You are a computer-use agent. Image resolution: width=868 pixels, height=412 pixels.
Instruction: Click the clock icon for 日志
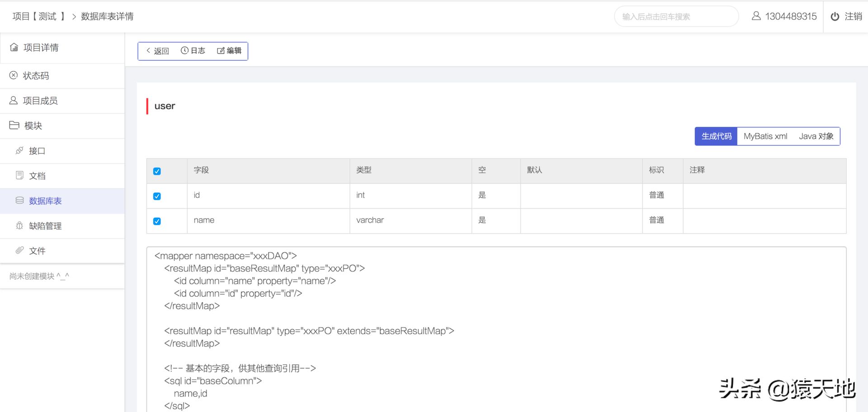184,50
